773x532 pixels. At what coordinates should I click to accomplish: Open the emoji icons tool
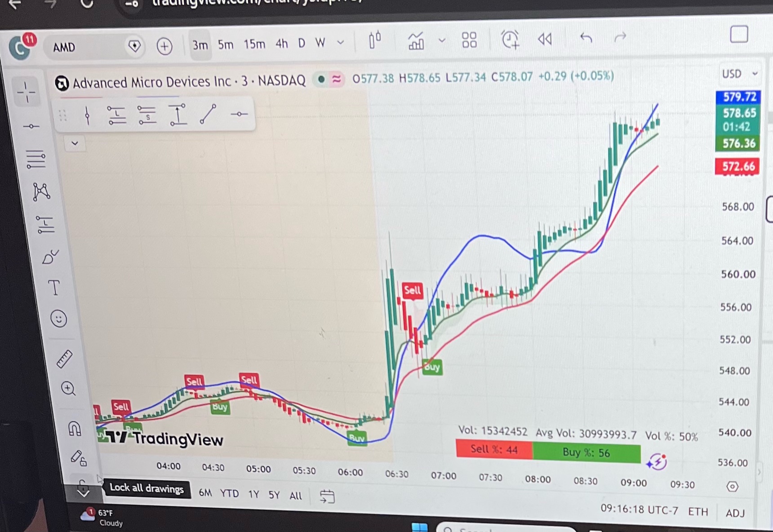point(58,319)
